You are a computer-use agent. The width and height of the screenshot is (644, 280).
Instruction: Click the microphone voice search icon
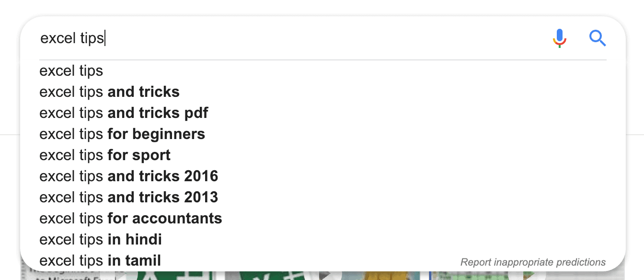[559, 38]
